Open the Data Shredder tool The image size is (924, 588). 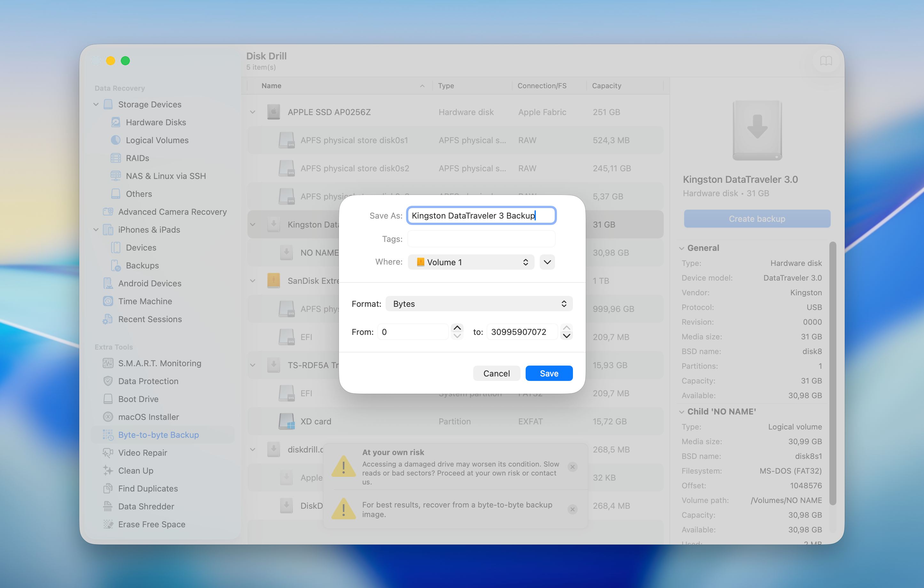coord(146,506)
